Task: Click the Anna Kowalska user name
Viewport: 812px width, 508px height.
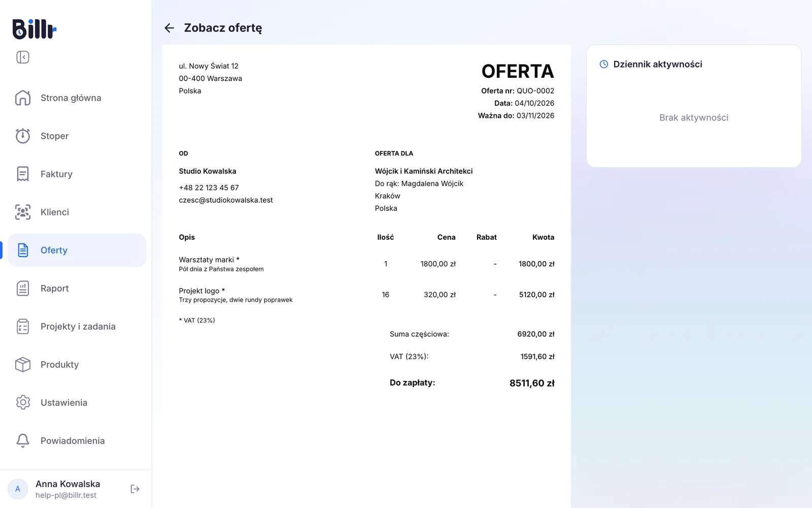Action: tap(67, 484)
